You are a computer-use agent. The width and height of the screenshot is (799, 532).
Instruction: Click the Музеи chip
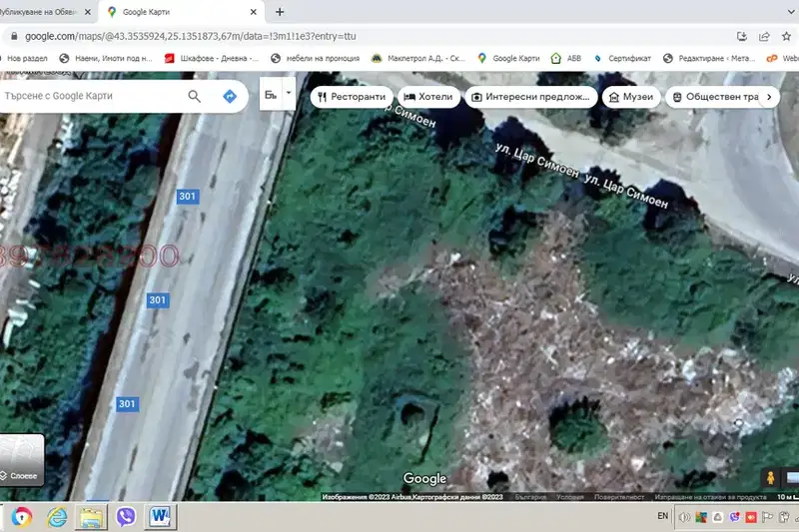[x=631, y=97]
